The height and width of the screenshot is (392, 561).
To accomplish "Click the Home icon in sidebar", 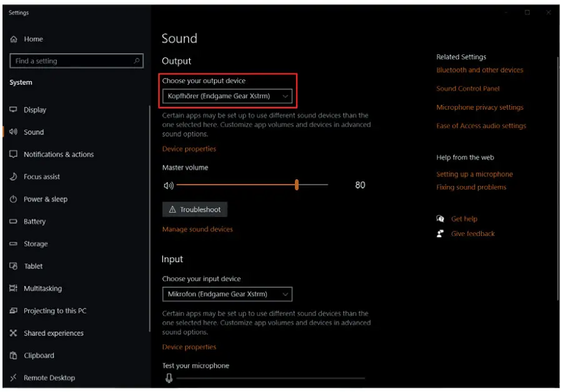I will [x=14, y=39].
